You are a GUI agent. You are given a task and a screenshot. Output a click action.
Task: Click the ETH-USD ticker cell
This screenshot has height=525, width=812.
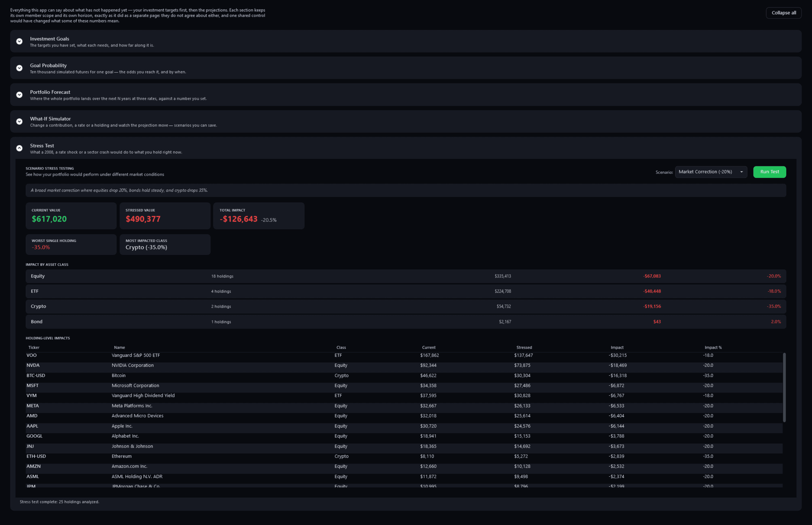pos(36,456)
